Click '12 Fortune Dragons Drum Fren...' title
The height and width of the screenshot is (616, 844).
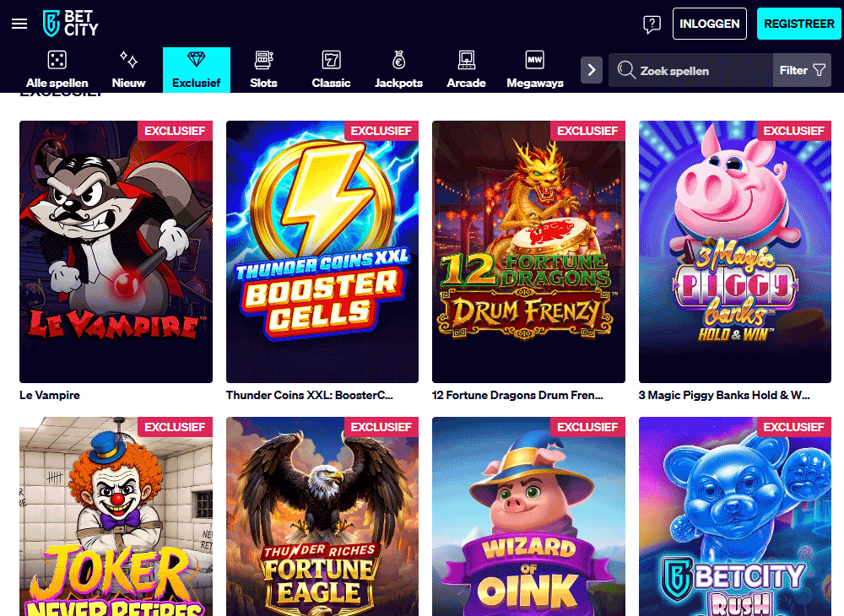click(517, 396)
